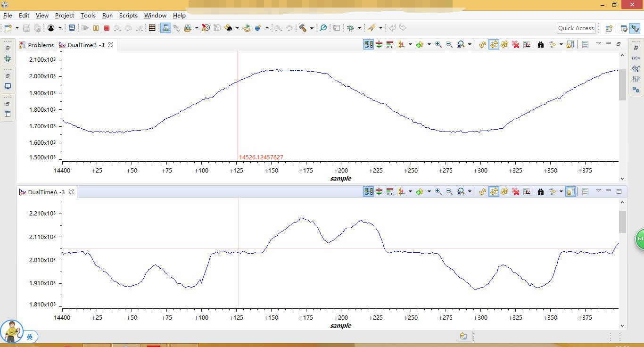Open the New file dropdown arrow

click(x=17, y=28)
